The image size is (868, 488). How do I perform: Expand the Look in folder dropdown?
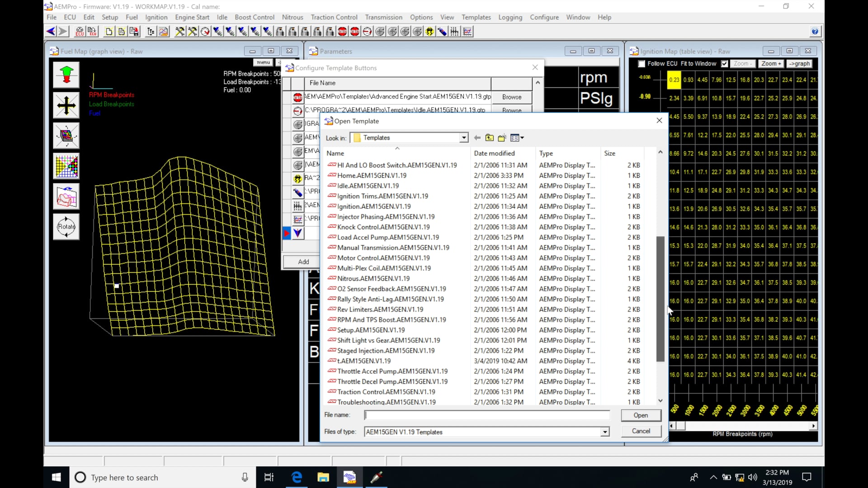point(464,138)
